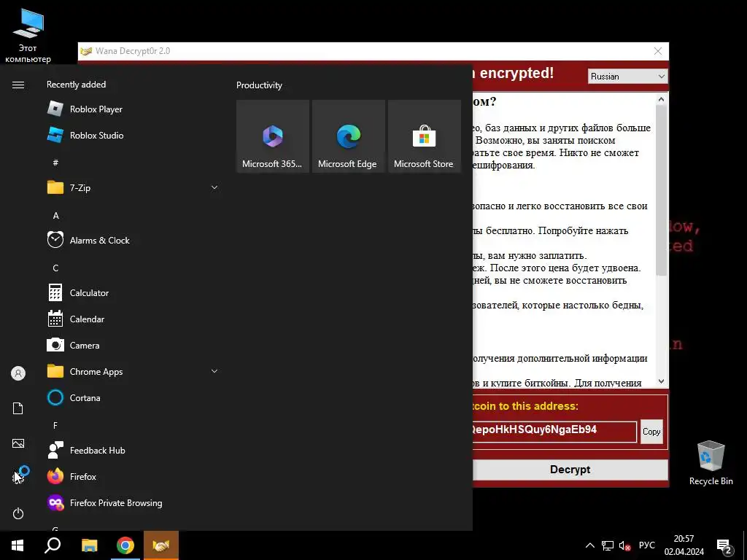
Task: Select the A letter header
Action: 55,216
